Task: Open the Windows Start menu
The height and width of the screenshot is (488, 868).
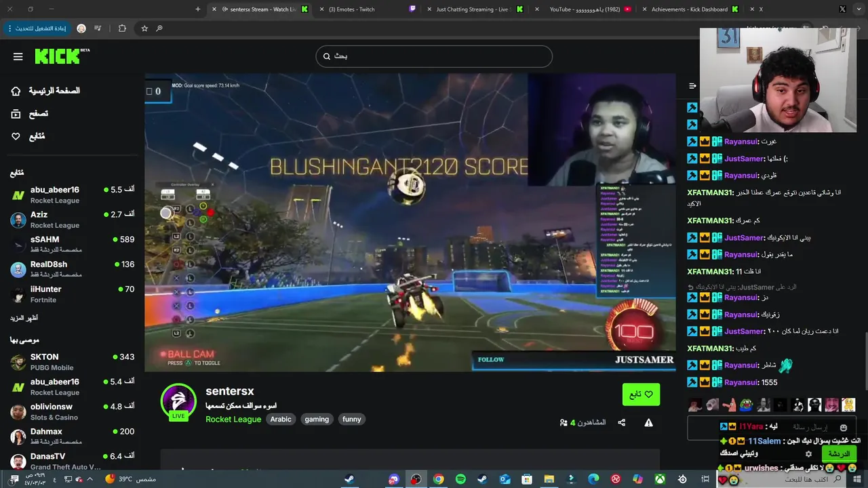Action: 859,479
